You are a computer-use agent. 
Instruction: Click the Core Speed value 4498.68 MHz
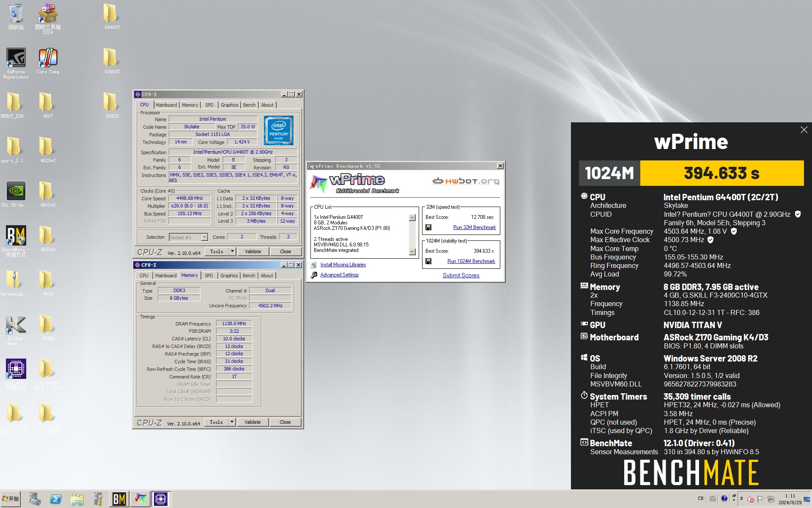[189, 198]
